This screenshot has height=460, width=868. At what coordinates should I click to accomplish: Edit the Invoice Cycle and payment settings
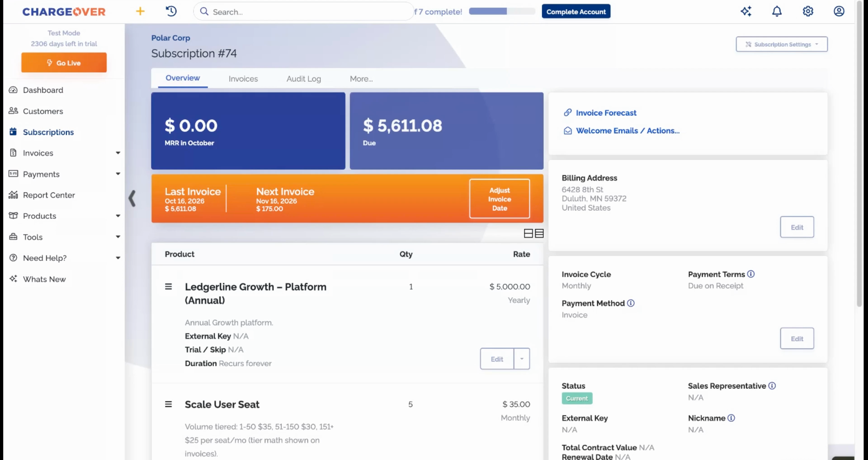coord(797,338)
